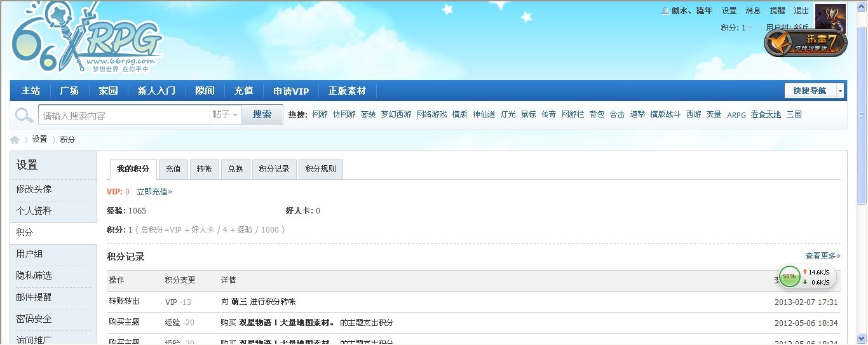
Task: Click the 退出 logout link
Action: click(x=801, y=11)
